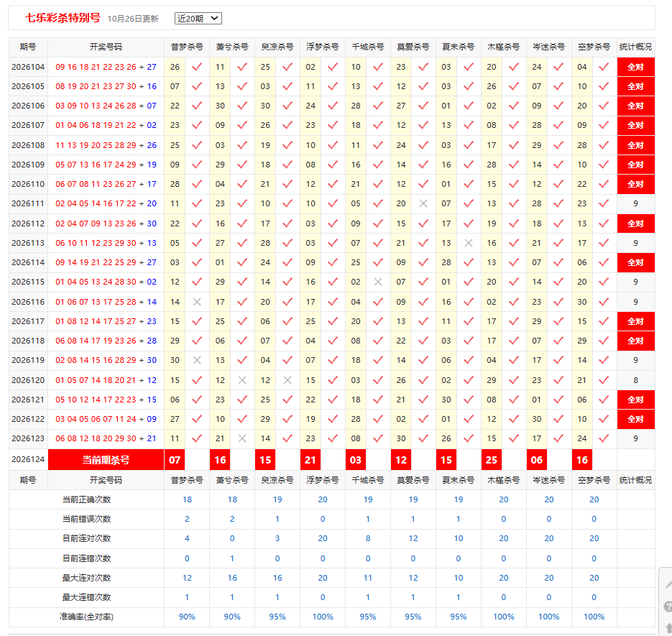672x636 pixels.
Task: Click the 目前连对次数 row label
Action: [x=86, y=538]
